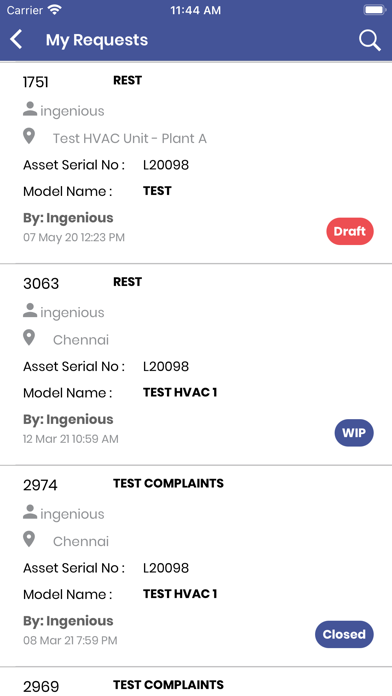Image resolution: width=392 pixels, height=696 pixels.
Task: Tap person icon on request 2974
Action: [x=30, y=513]
